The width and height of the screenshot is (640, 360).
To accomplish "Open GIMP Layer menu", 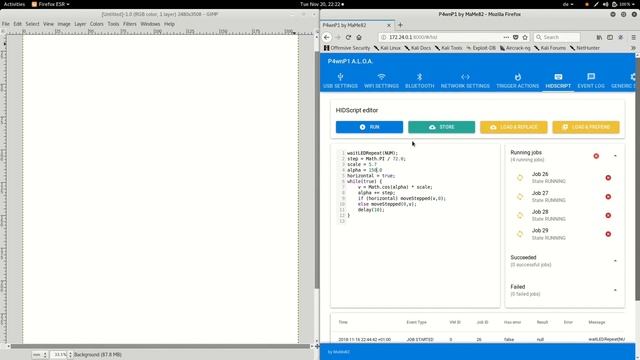I will tap(80, 24).
